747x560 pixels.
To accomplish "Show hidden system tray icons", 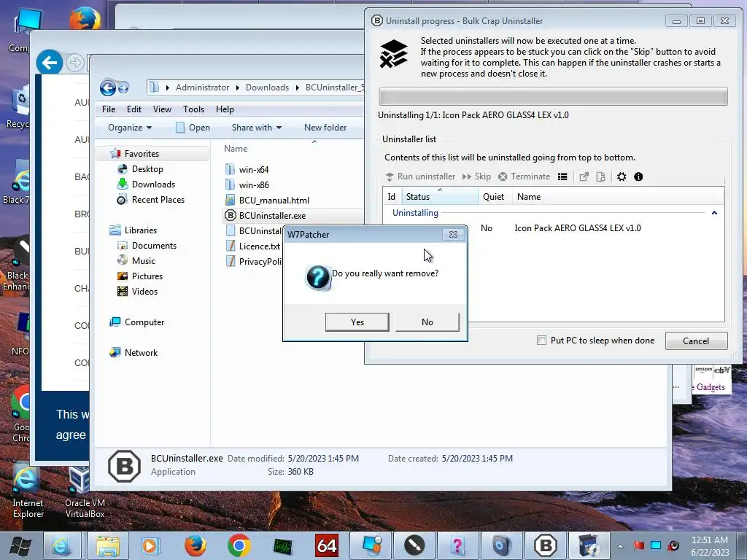I will tap(620, 546).
